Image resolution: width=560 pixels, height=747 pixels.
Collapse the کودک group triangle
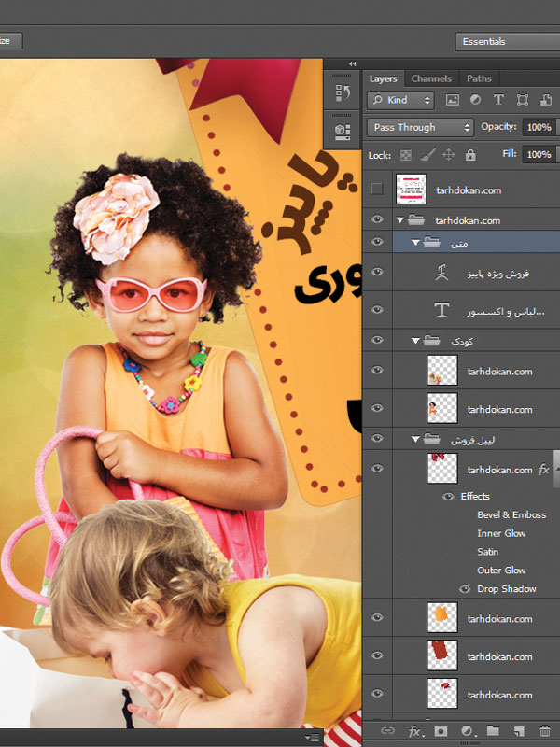(x=415, y=341)
